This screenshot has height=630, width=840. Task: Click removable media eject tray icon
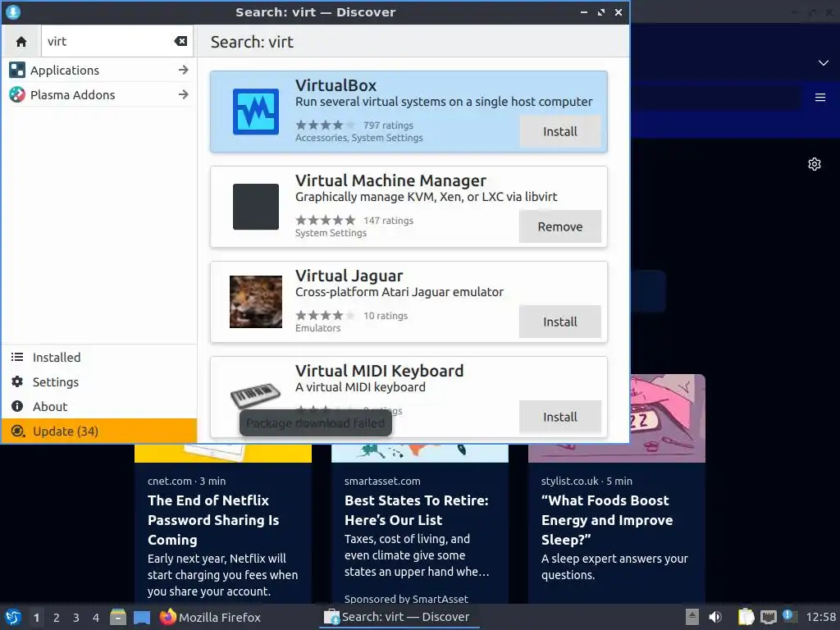coord(692,617)
